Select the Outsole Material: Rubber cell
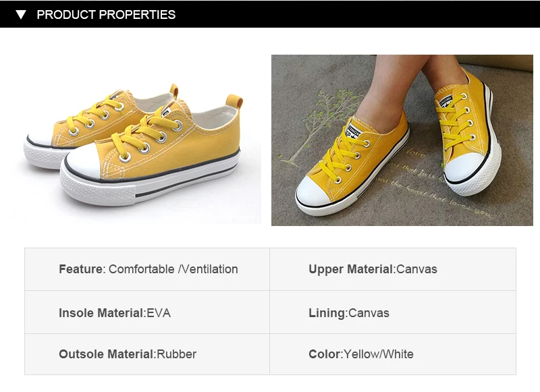The height and width of the screenshot is (392, 540). (x=147, y=354)
